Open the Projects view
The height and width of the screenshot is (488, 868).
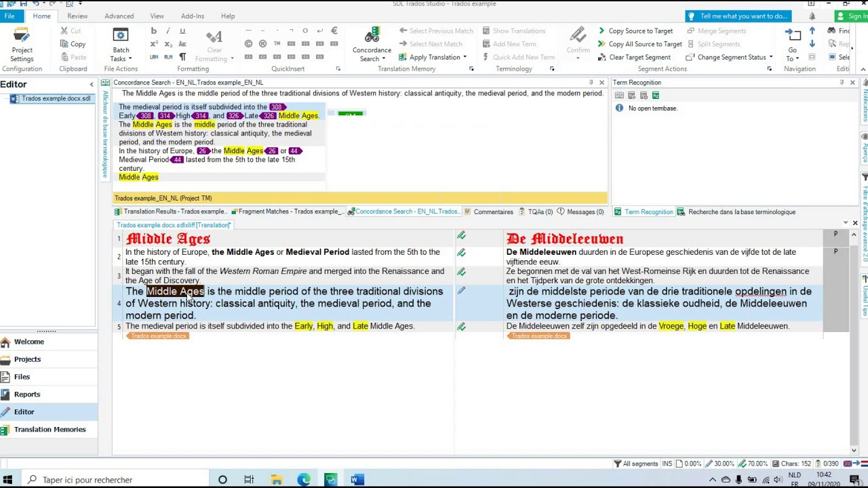[49, 359]
